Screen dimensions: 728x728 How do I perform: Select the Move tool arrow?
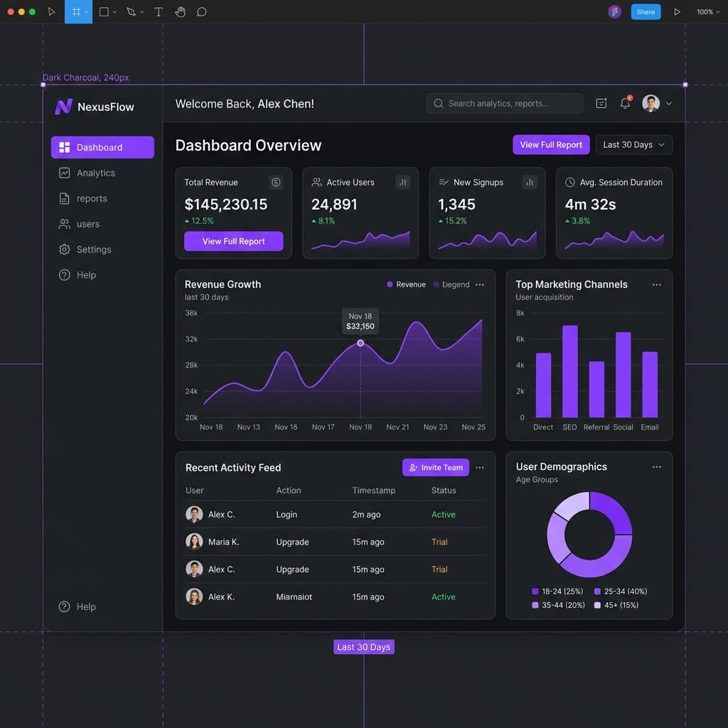pyautogui.click(x=51, y=11)
